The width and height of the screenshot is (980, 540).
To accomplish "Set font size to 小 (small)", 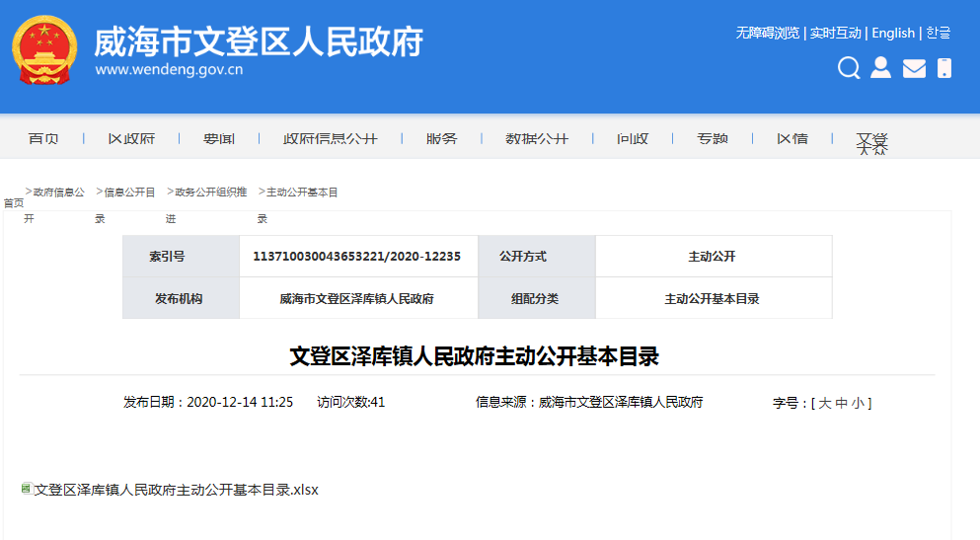I will click(859, 403).
